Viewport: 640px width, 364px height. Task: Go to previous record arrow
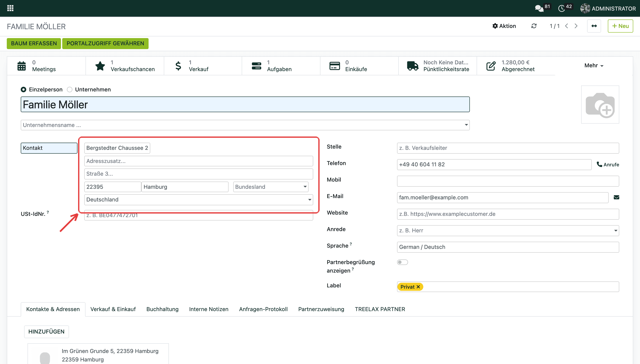click(x=567, y=26)
